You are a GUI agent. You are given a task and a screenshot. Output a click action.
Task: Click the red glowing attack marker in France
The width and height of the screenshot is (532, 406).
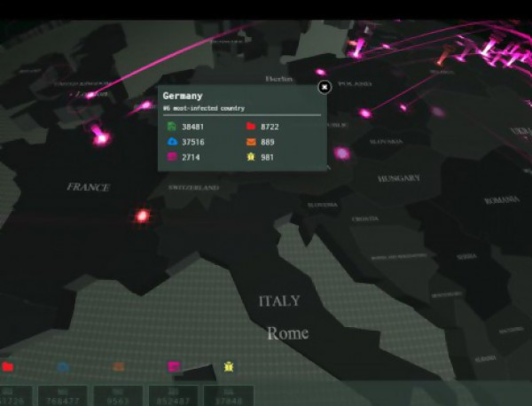coord(143,215)
